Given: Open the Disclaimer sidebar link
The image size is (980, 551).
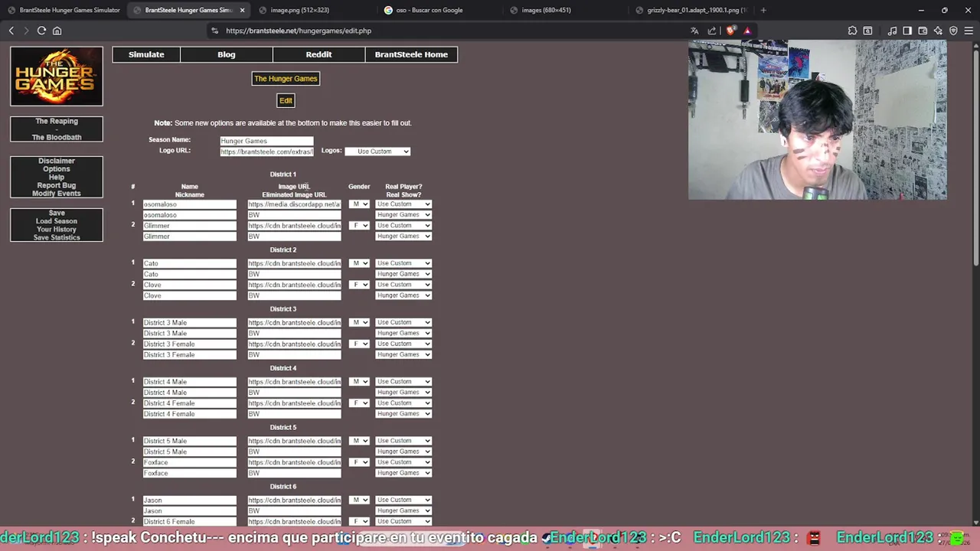Looking at the screenshot, I should tap(57, 161).
